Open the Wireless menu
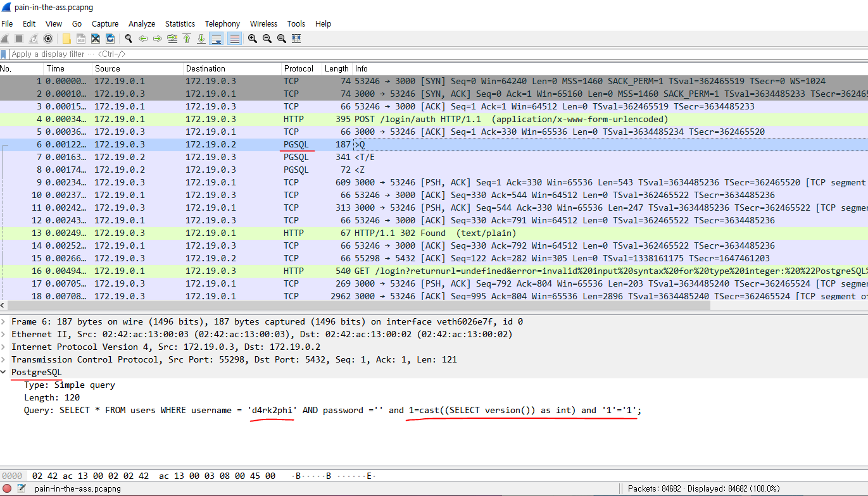The height and width of the screenshot is (496, 868). 264,23
